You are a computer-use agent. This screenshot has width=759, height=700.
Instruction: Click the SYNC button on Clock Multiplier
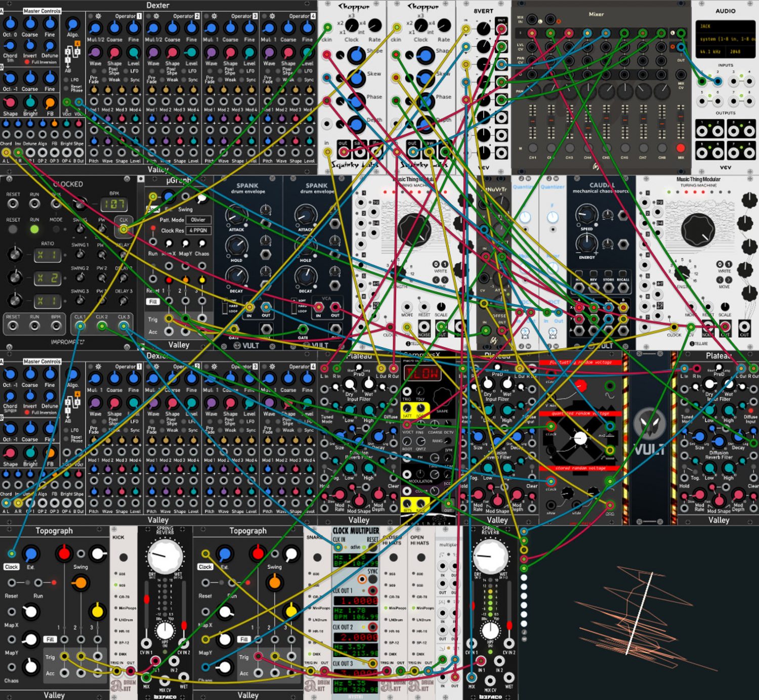(372, 579)
